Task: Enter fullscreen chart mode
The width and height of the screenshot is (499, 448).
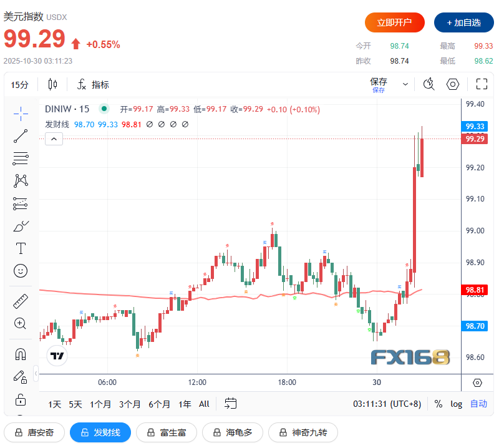Action: click(482, 84)
